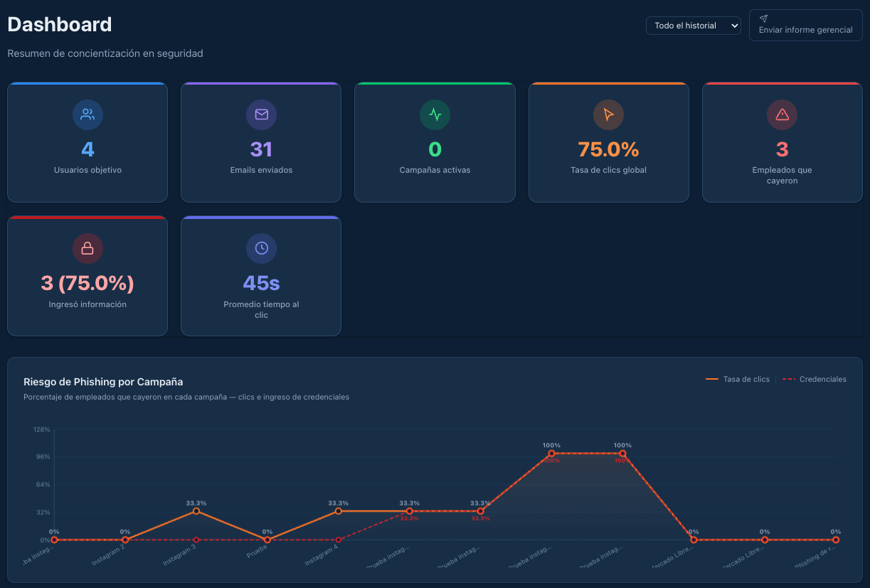The image size is (870, 588).
Task: Toggle the Credenciales legend entry
Action: pos(815,379)
